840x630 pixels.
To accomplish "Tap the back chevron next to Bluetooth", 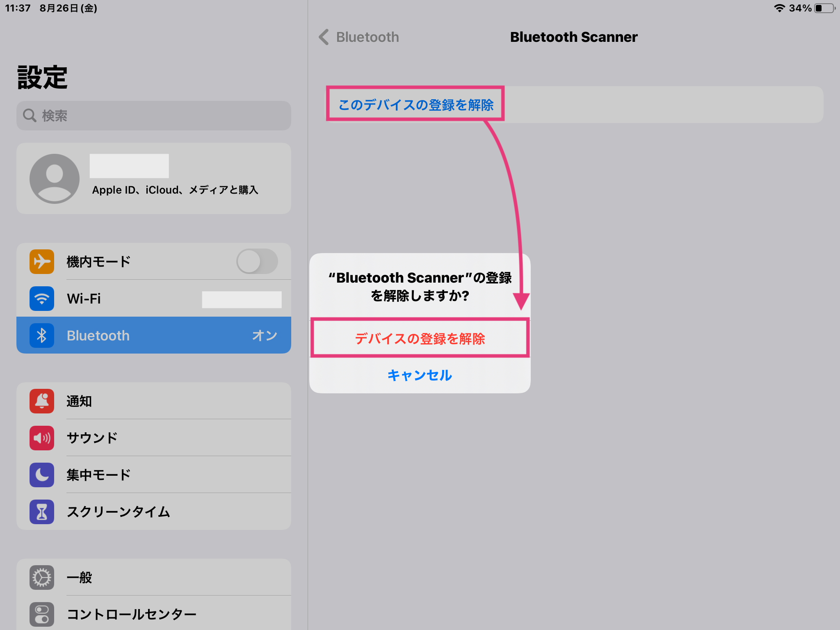I will [x=324, y=37].
